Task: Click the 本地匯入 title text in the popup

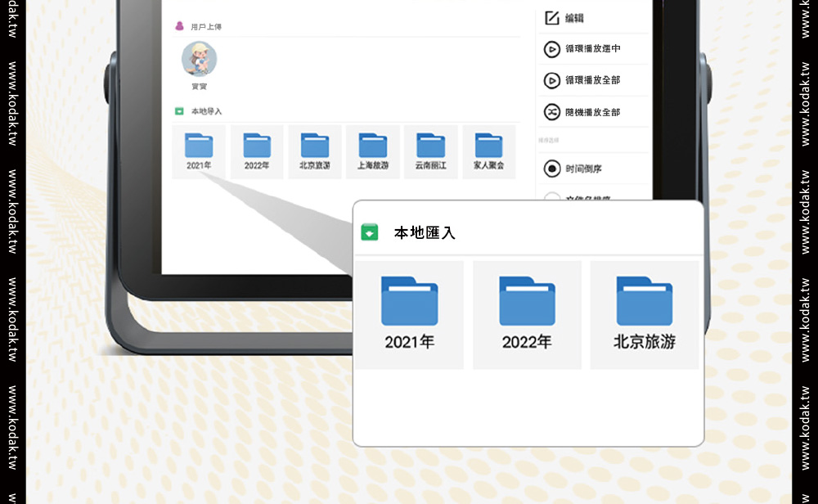Action: tap(425, 233)
